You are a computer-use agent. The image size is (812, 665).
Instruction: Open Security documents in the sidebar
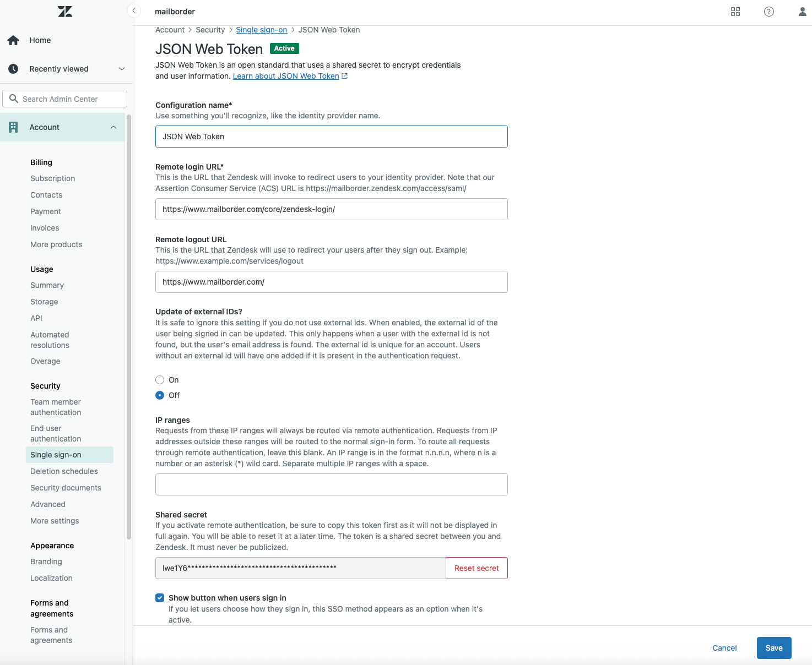point(66,487)
